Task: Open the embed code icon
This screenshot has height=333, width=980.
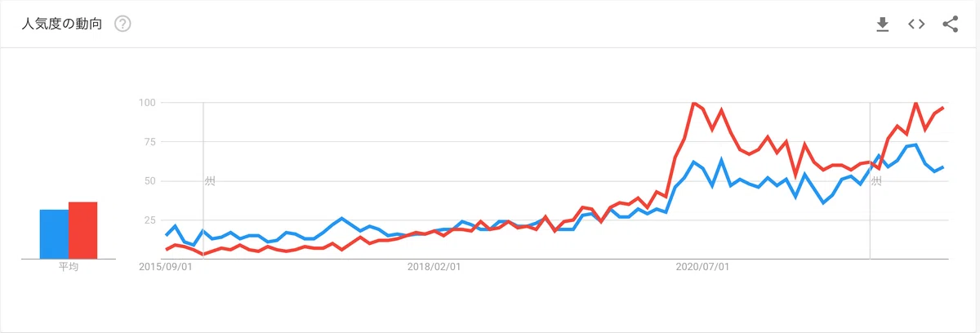Action: [916, 24]
